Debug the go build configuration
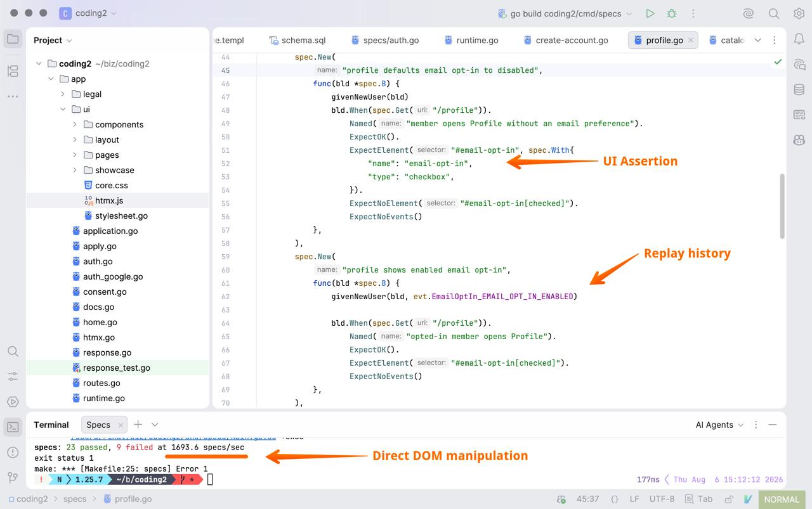This screenshot has width=812, height=509. tap(672, 13)
